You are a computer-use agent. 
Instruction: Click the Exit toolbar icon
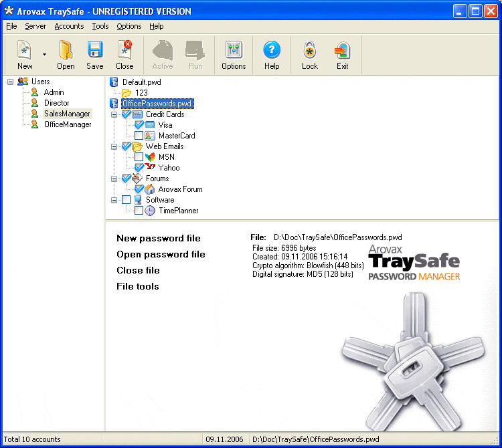tap(342, 51)
